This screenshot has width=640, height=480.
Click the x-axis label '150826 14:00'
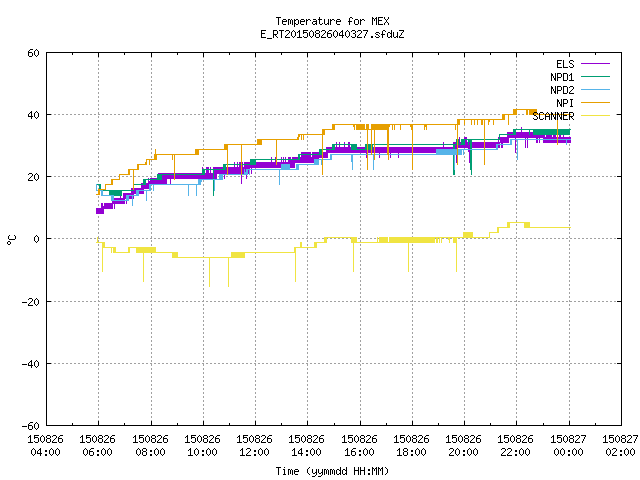pos(307,446)
